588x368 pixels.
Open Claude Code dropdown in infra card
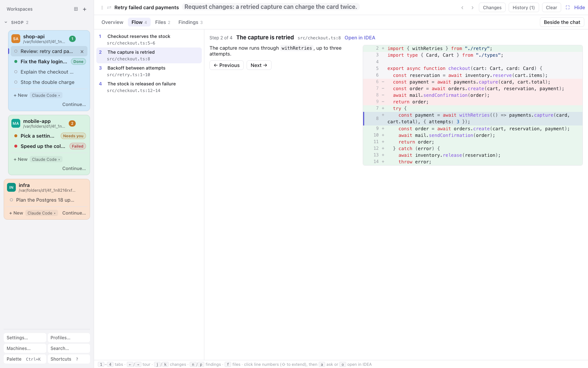point(42,213)
